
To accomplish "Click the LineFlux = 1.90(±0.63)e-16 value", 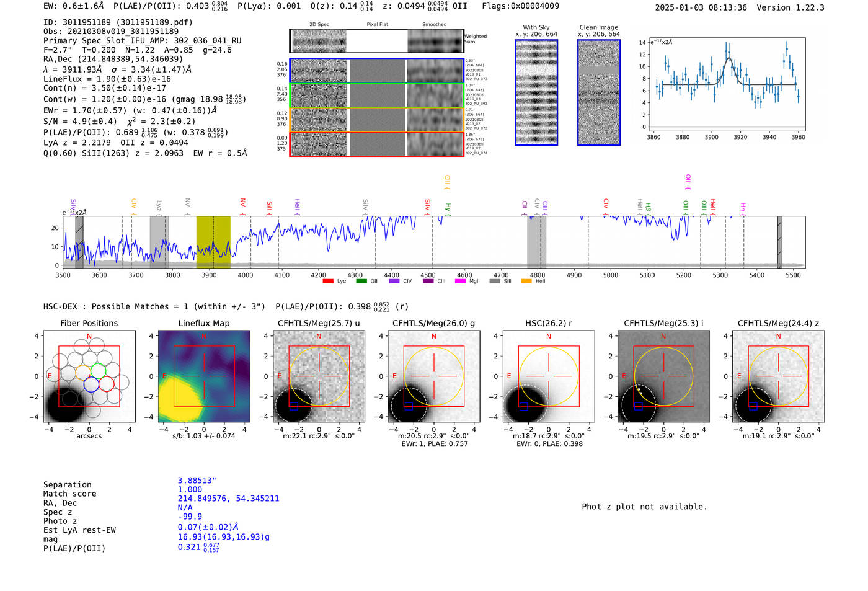I will coord(107,79).
